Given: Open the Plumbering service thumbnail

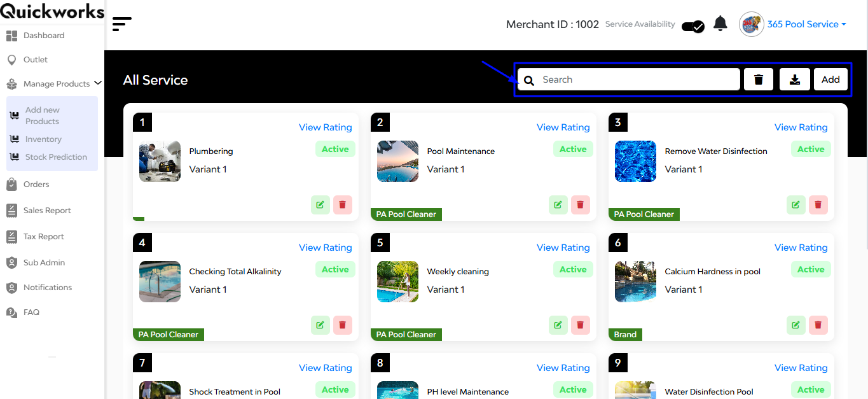Looking at the screenshot, I should coord(160,162).
